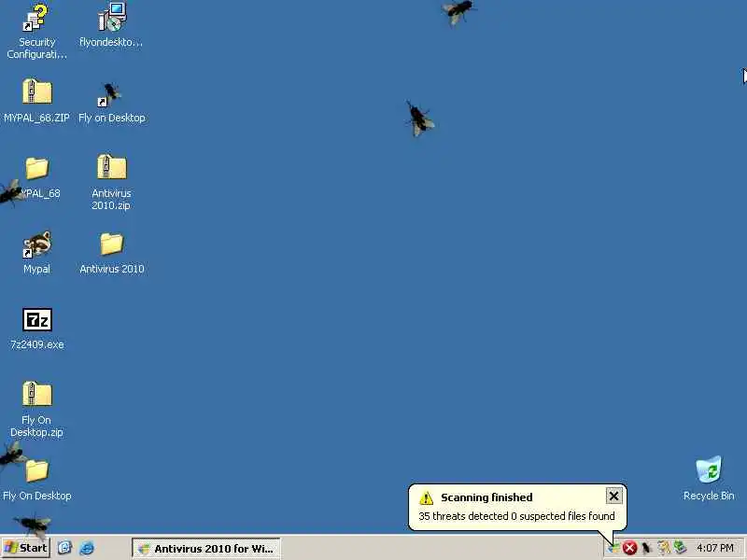Click the 'Antivirus 2010.zip' label text
747x560 pixels.
pyautogui.click(x=111, y=199)
